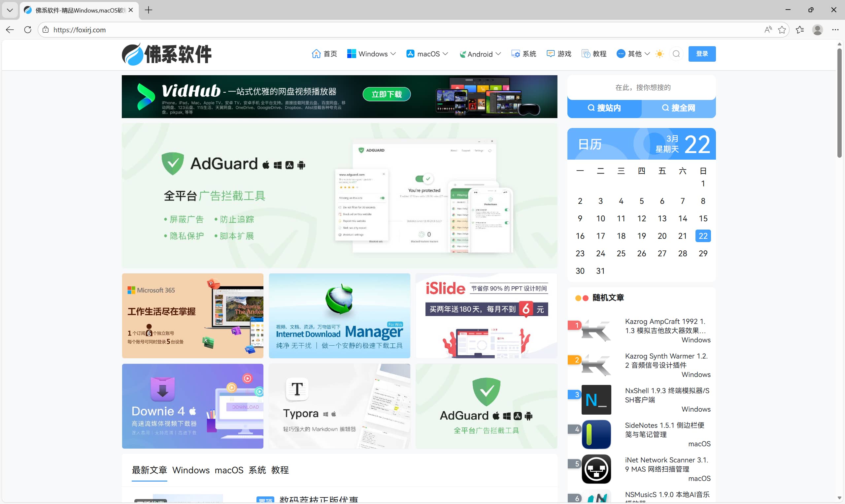Open browser settings and more menu
Viewport: 845px width, 504px height.
pos(835,30)
